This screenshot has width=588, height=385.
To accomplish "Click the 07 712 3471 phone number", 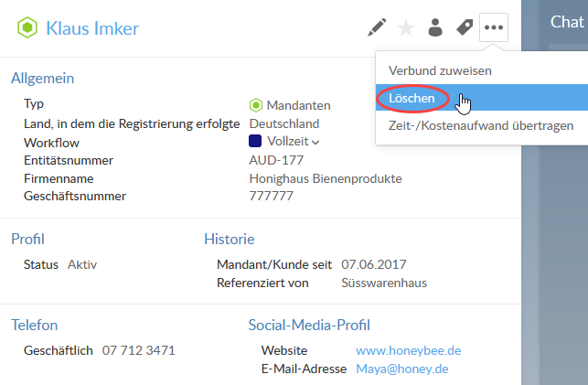I will coord(138,350).
